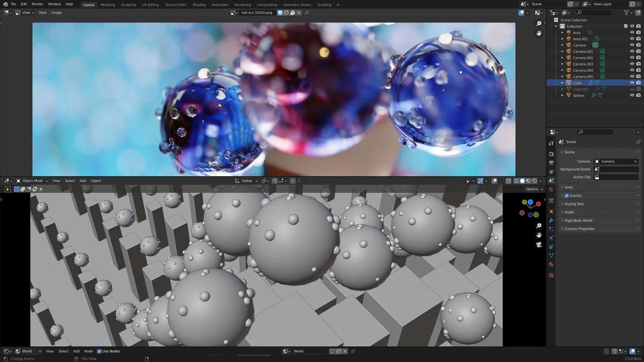The height and width of the screenshot is (362, 644).
Task: Clear the Camera assignment in Scene properties
Action: pos(635,161)
